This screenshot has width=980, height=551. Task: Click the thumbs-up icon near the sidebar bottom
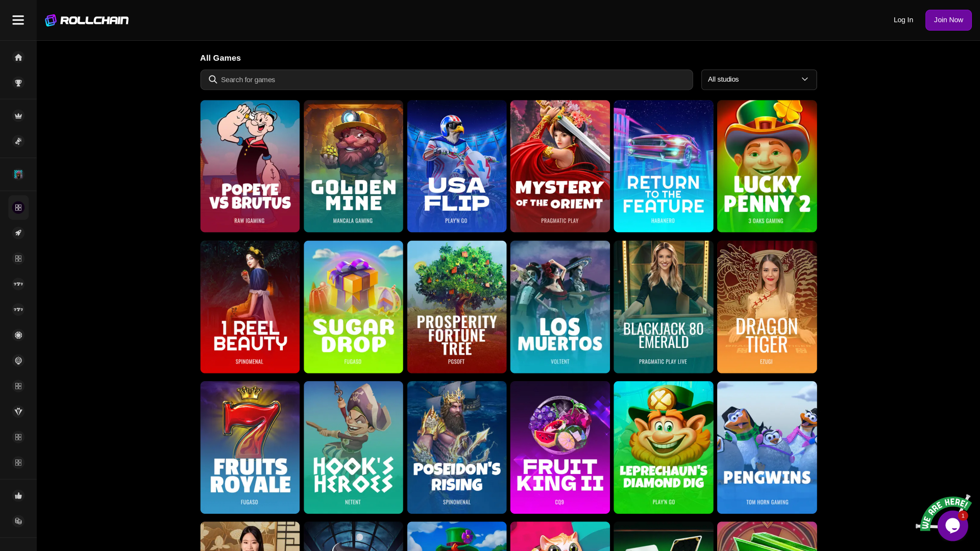(18, 495)
